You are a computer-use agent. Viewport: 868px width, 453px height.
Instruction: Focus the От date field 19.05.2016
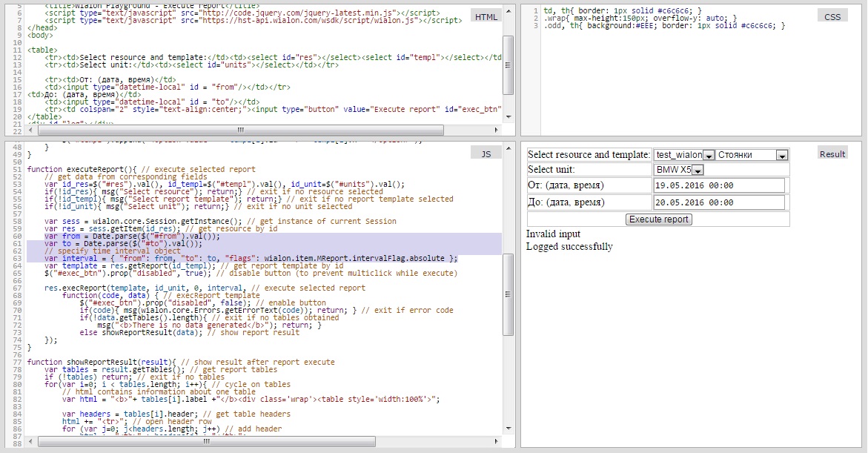click(718, 185)
